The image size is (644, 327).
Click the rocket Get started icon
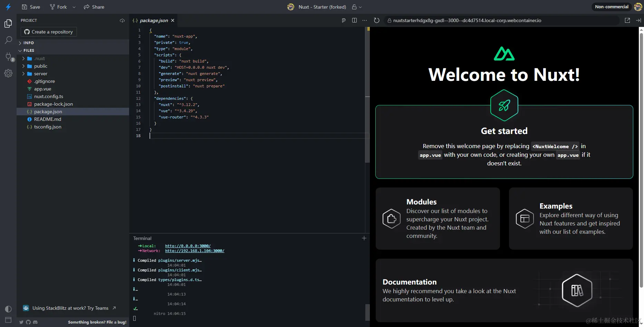click(x=504, y=105)
